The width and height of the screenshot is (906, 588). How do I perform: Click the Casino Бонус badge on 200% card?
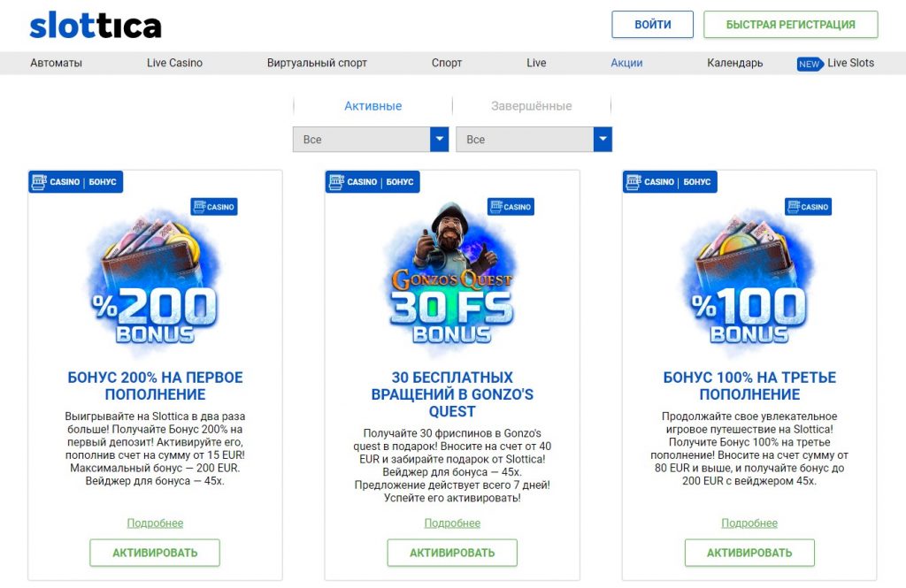[x=75, y=182]
